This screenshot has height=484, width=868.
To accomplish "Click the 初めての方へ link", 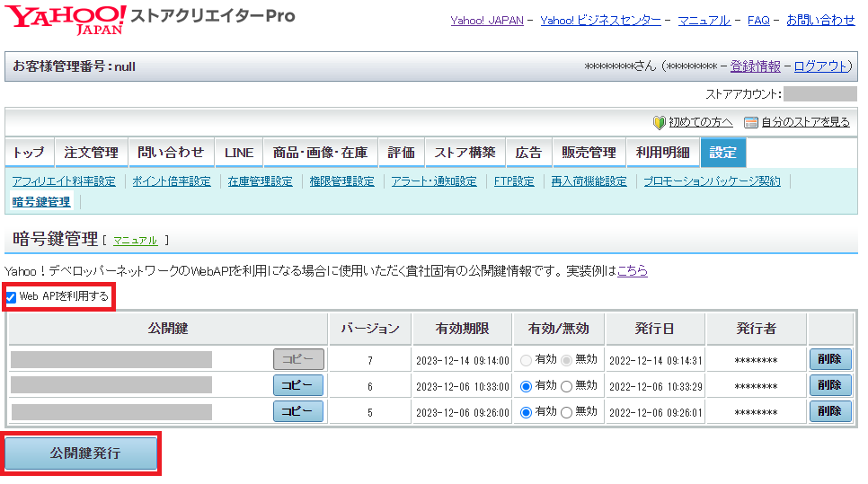I will pos(701,122).
